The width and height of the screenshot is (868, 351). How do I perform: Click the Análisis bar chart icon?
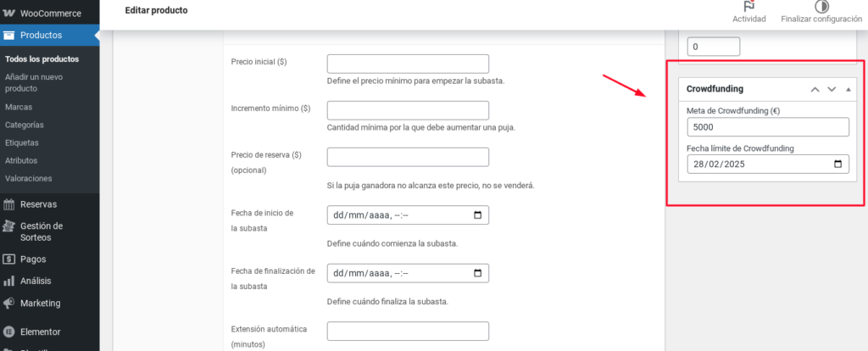coord(8,281)
